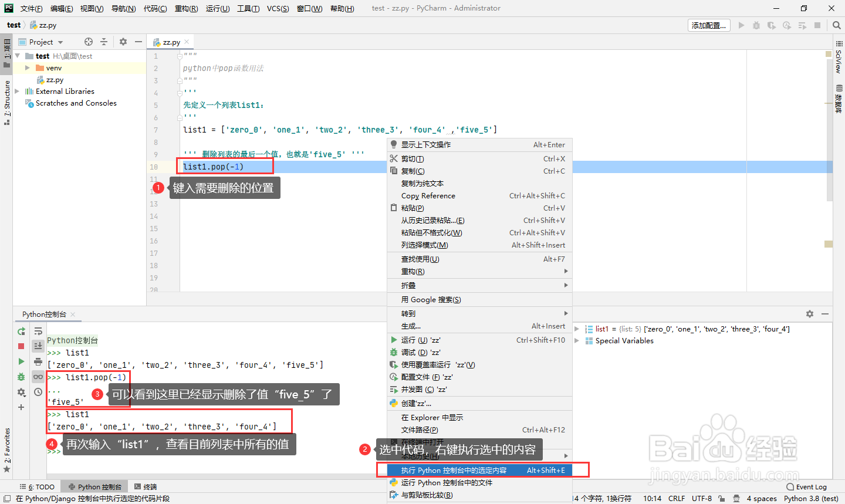Image resolution: width=845 pixels, height=504 pixels.
Task: Toggle the 1: Project side tab
Action: pos(6,53)
